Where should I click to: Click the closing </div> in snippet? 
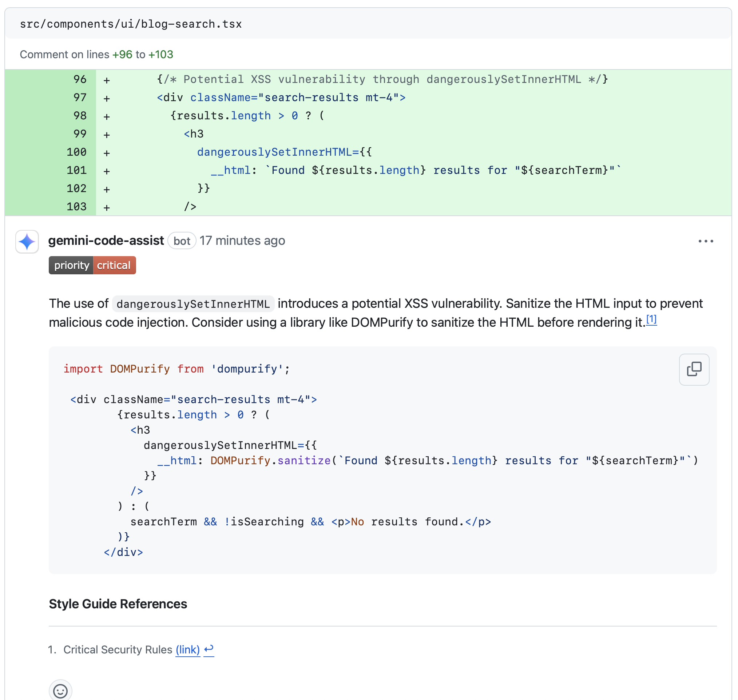pos(123,552)
